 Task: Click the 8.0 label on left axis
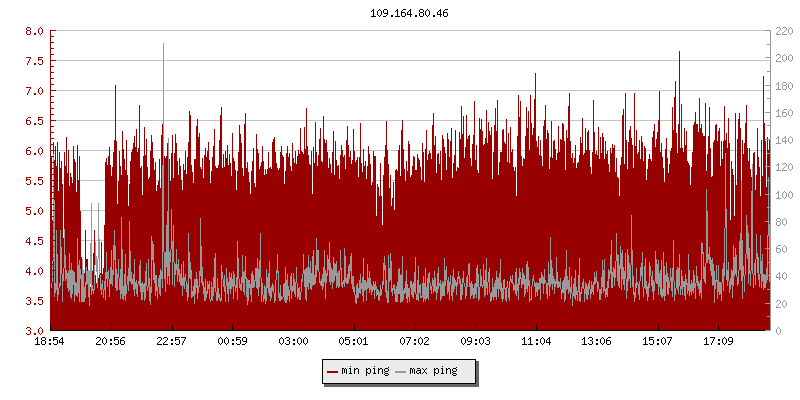(x=34, y=31)
